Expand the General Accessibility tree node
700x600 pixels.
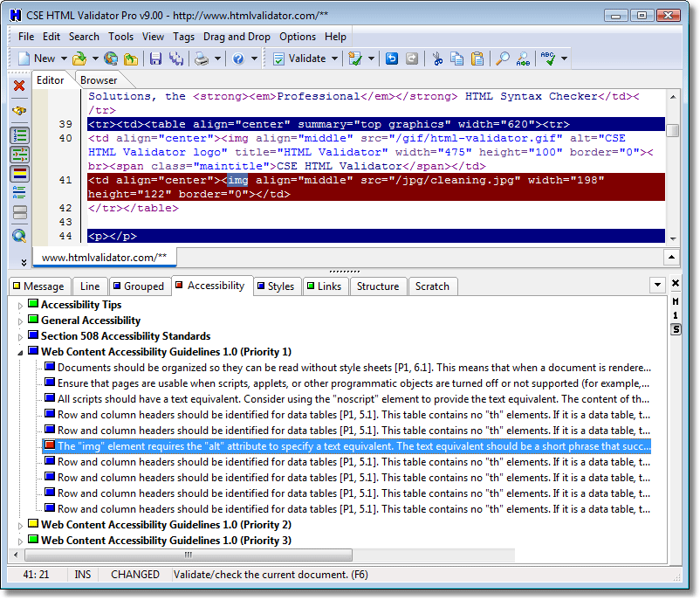(20, 321)
